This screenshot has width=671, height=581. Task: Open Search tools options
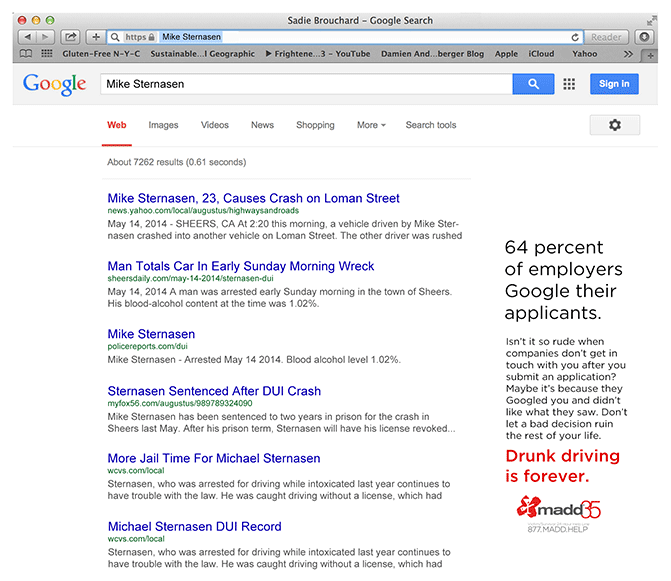[431, 125]
